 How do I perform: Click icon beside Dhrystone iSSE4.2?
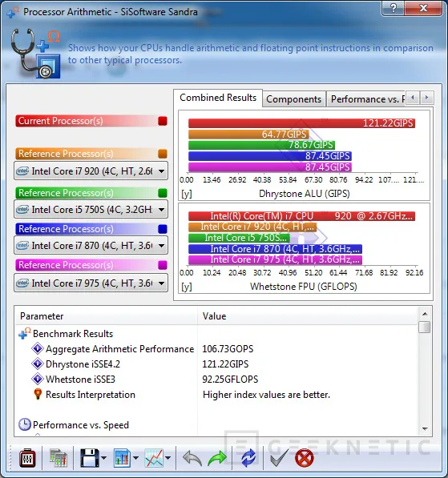point(37,364)
